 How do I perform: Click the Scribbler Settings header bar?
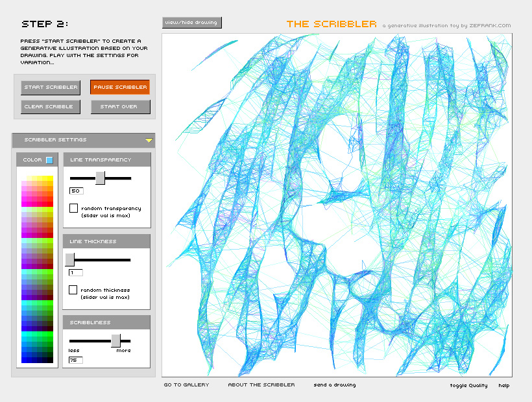[78, 140]
